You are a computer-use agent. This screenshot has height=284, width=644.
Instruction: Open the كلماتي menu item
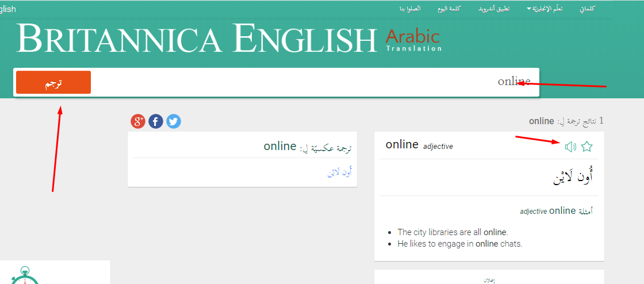coord(586,9)
